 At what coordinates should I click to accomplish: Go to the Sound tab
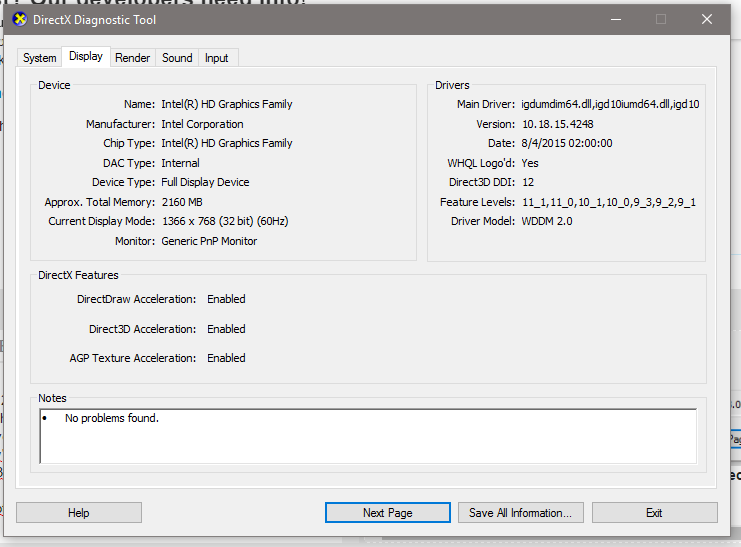point(177,58)
